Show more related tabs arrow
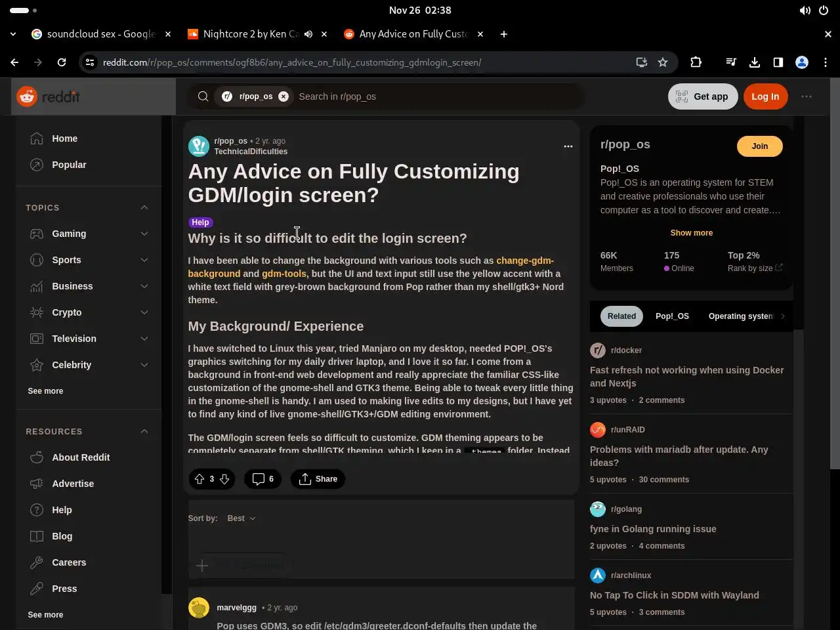The width and height of the screenshot is (840, 630). coord(782,316)
